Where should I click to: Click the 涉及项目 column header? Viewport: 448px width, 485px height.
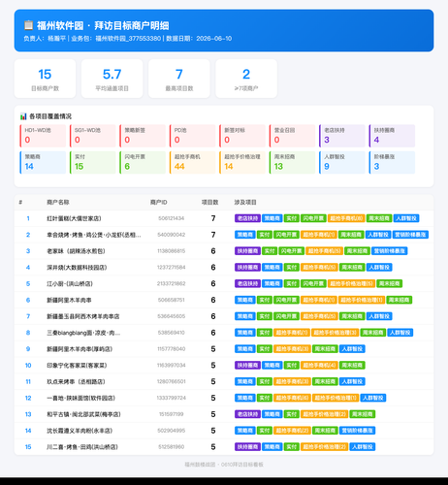[245, 203]
